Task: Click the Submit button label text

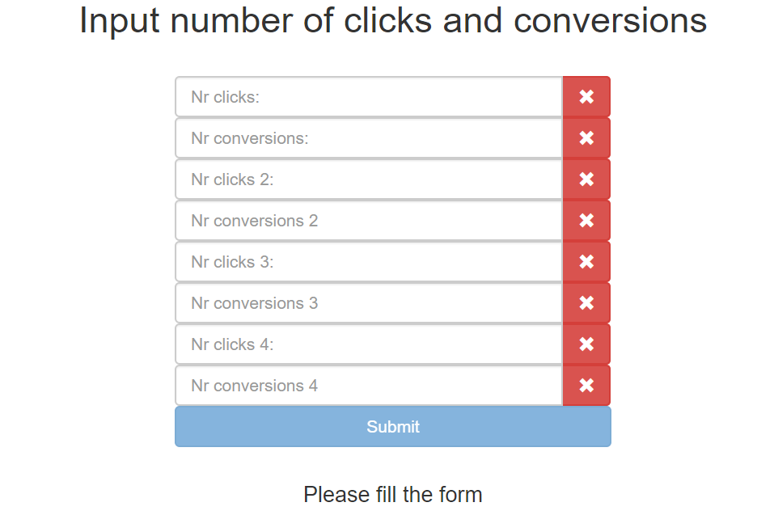Action: 393,427
